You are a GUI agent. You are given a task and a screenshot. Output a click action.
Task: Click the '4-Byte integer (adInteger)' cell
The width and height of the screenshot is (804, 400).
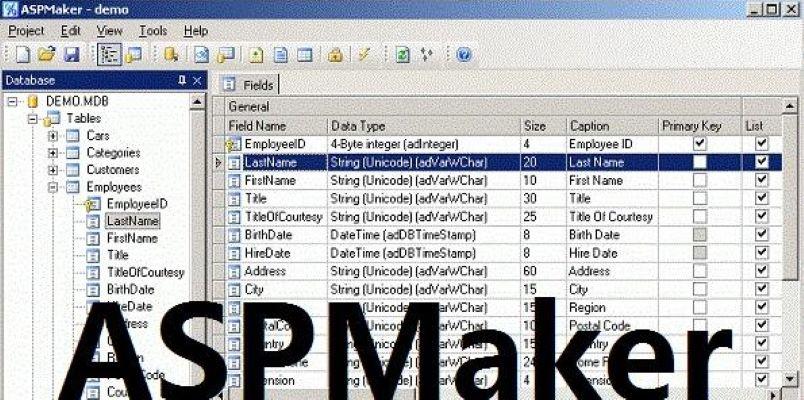pyautogui.click(x=424, y=145)
